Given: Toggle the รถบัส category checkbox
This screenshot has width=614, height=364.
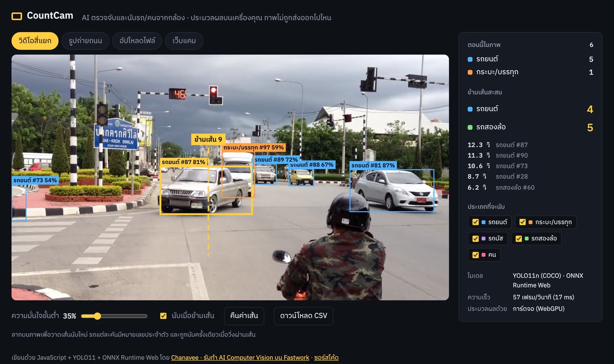Looking at the screenshot, I should pos(475,238).
